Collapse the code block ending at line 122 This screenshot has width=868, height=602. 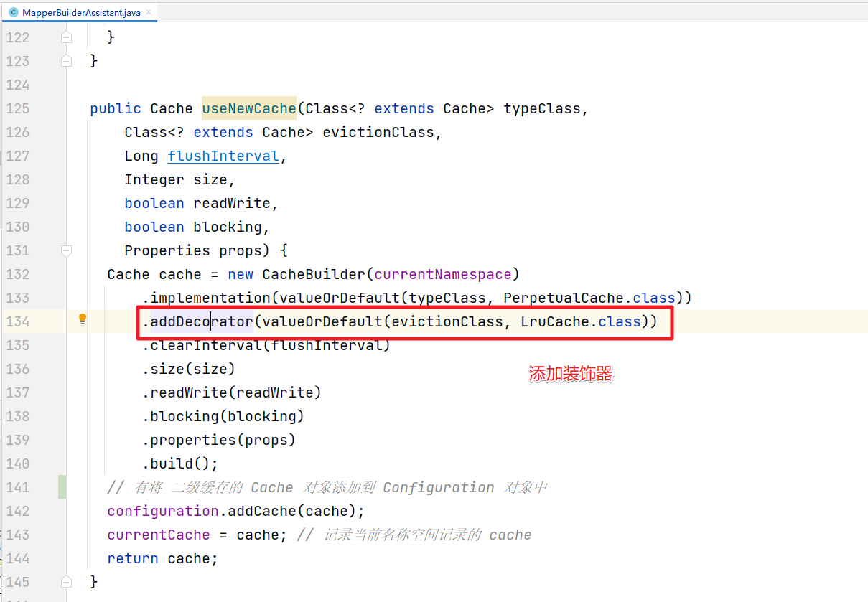pyautogui.click(x=66, y=37)
